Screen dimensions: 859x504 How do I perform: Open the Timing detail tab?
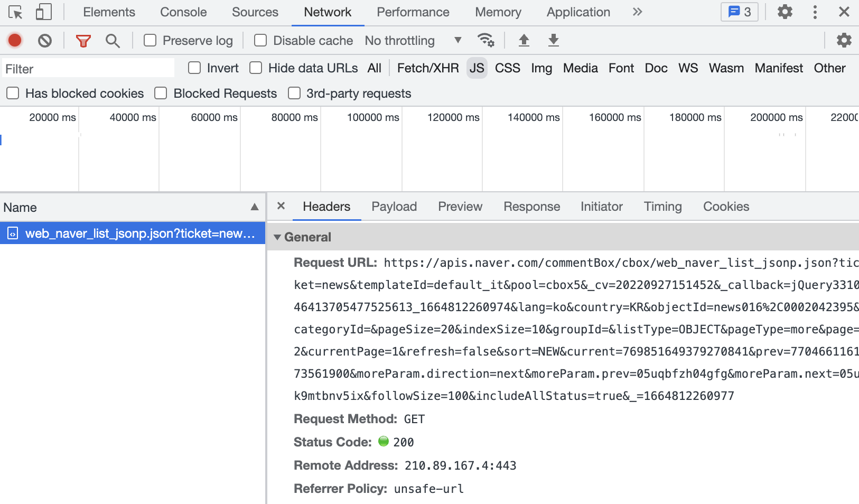663,206
